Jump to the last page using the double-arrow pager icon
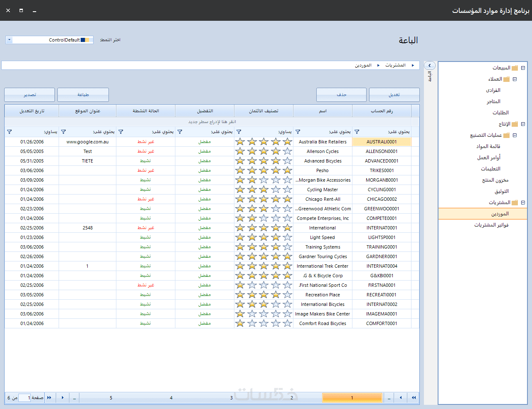The width and height of the screenshot is (532, 409). coord(49,398)
